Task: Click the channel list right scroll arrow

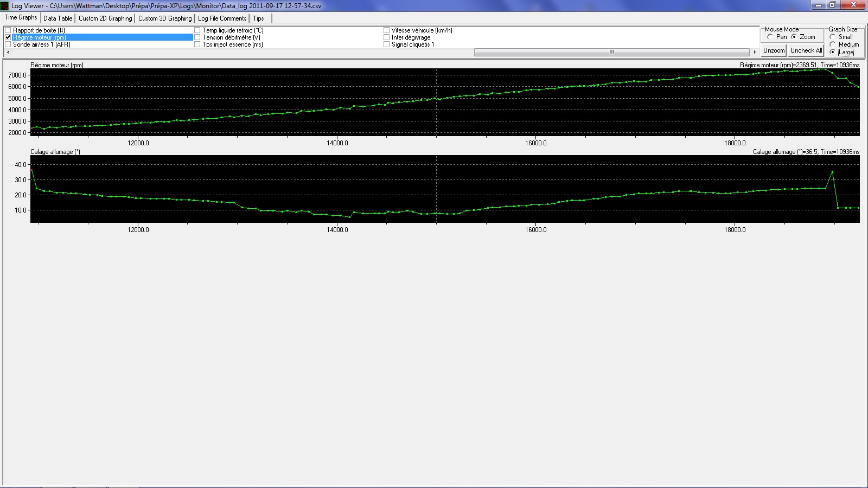Action: [x=755, y=53]
